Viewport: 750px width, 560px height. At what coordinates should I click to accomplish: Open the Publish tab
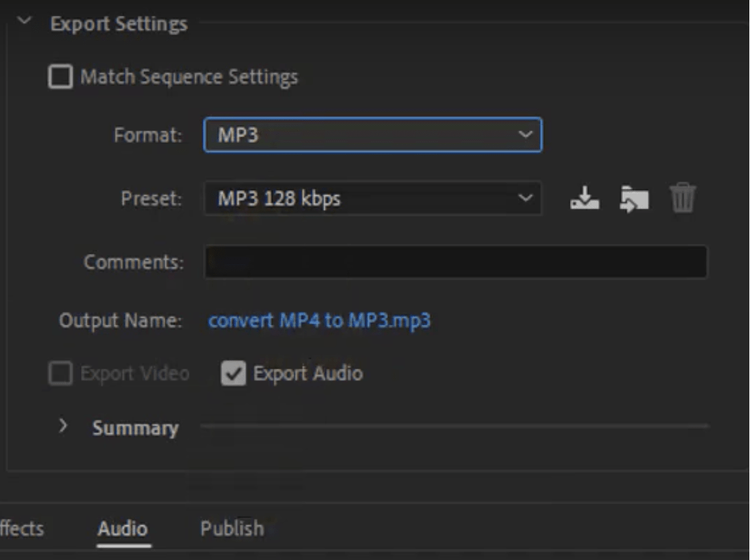(x=232, y=529)
